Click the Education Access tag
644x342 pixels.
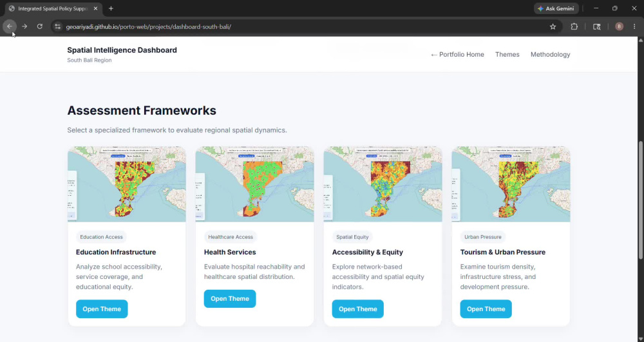(x=102, y=237)
